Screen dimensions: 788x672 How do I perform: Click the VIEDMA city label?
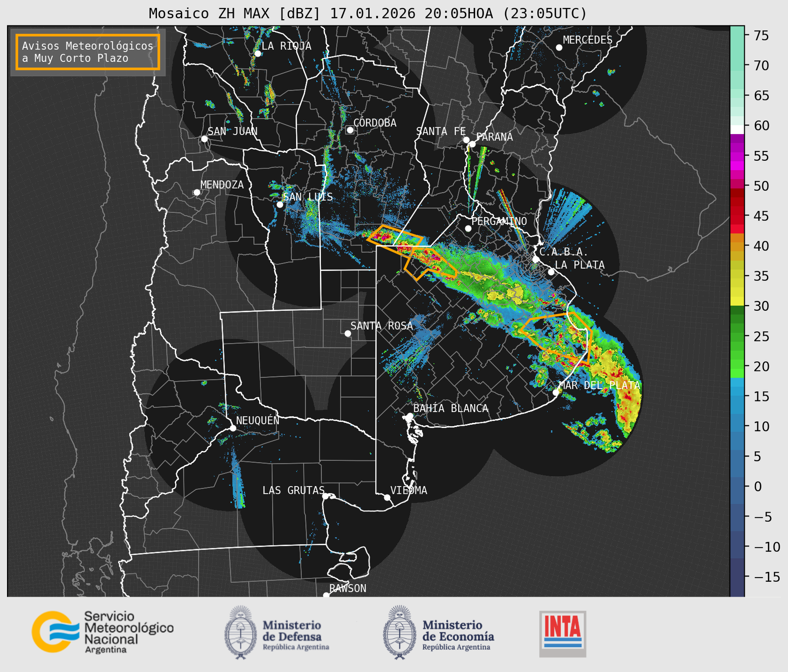point(409,490)
